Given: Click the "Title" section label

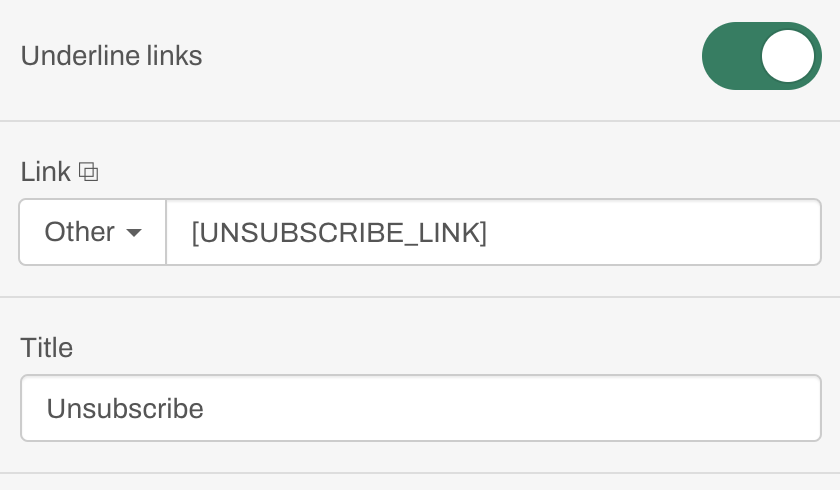Looking at the screenshot, I should click(x=47, y=348).
